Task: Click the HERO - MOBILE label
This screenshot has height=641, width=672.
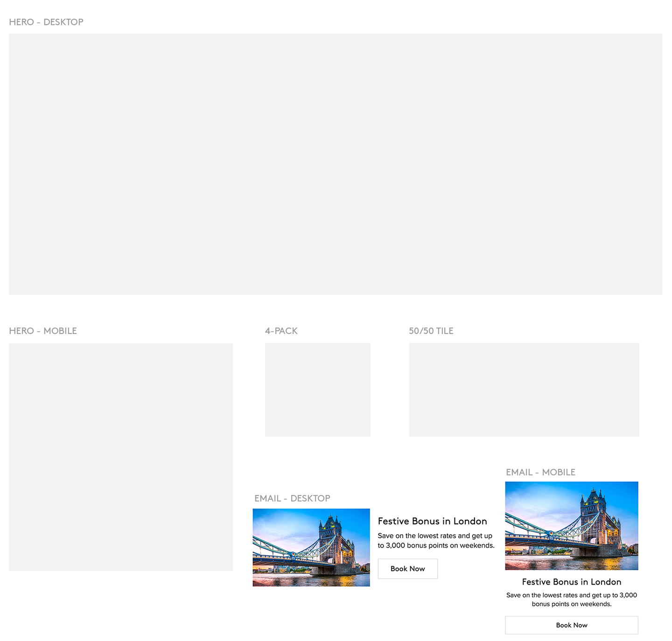Action: pyautogui.click(x=43, y=331)
